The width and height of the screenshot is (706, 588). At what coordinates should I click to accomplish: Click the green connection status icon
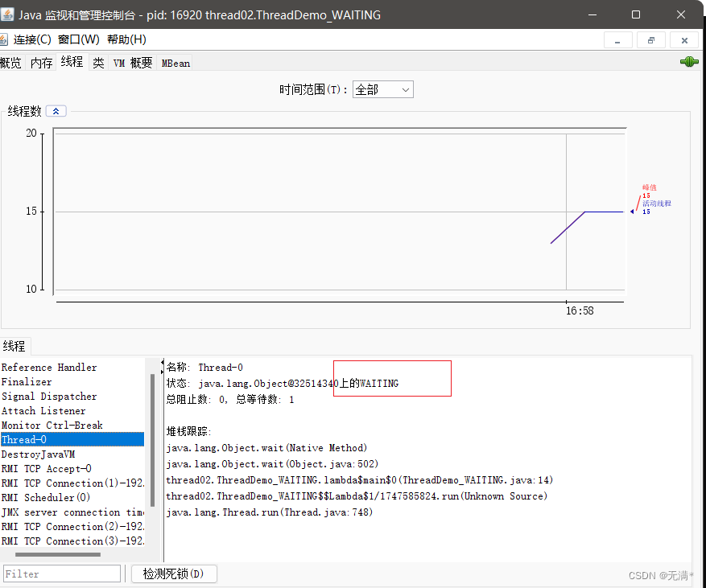pos(689,62)
